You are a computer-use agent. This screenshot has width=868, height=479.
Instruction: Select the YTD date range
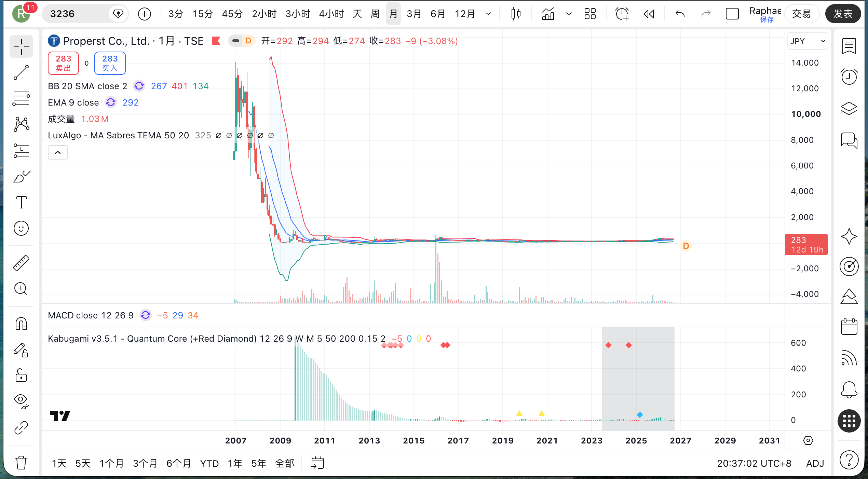coord(209,463)
